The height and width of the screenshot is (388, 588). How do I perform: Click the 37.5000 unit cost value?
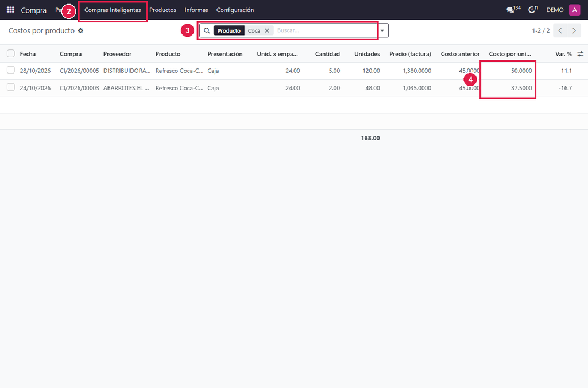tap(521, 88)
